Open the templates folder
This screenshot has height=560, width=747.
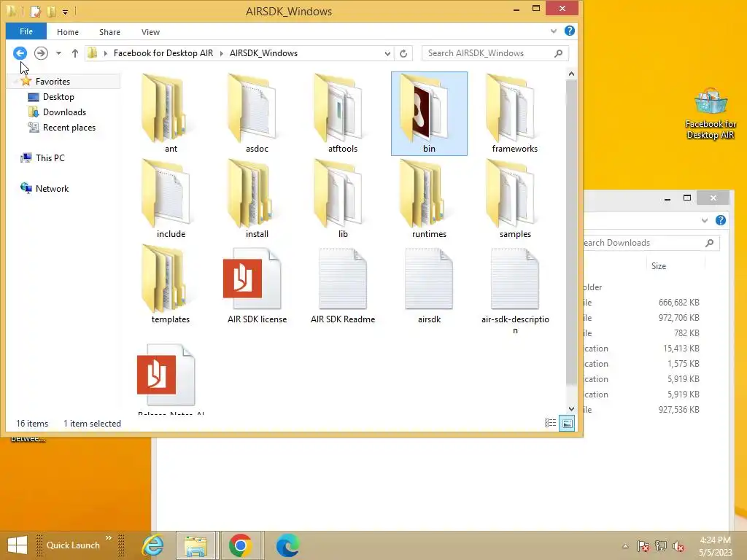(171, 285)
